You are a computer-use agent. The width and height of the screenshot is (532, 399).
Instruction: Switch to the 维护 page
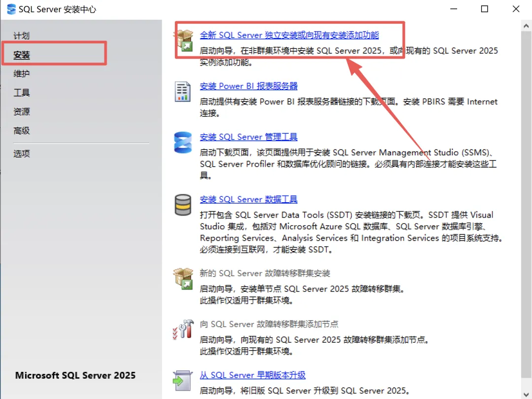(21, 73)
